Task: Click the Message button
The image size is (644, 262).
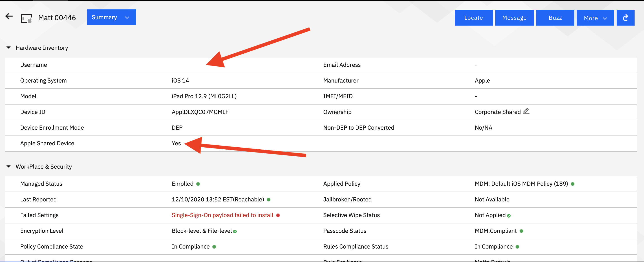Action: coord(514,18)
